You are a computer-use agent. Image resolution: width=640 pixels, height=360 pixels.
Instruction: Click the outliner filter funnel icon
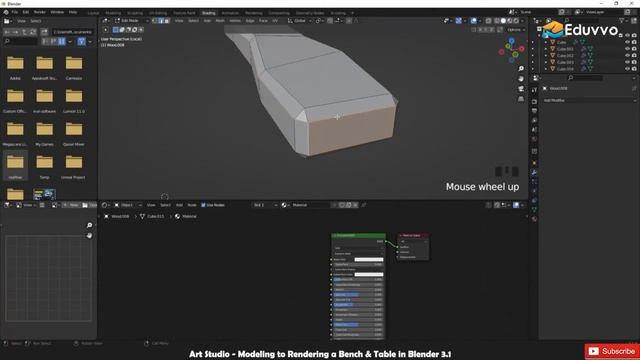click(x=622, y=20)
